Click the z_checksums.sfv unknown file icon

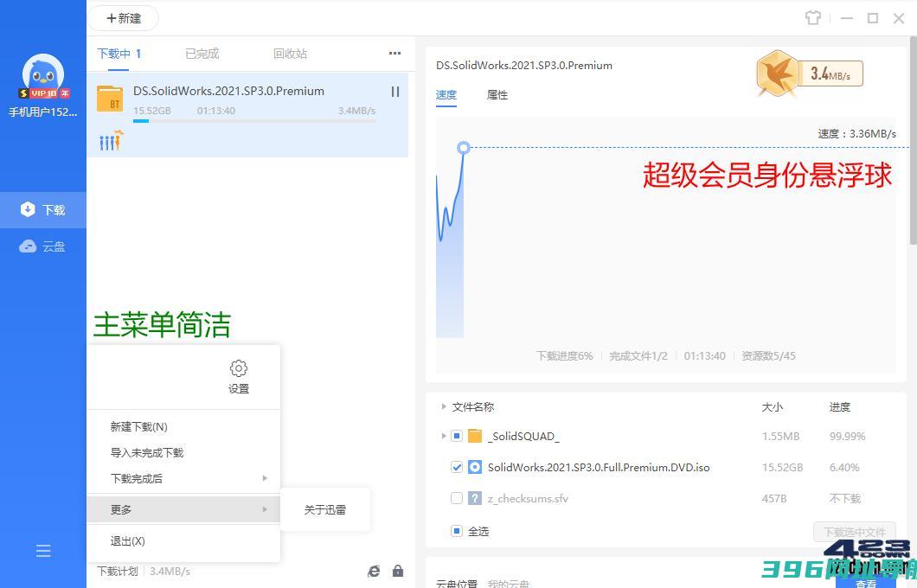click(475, 499)
